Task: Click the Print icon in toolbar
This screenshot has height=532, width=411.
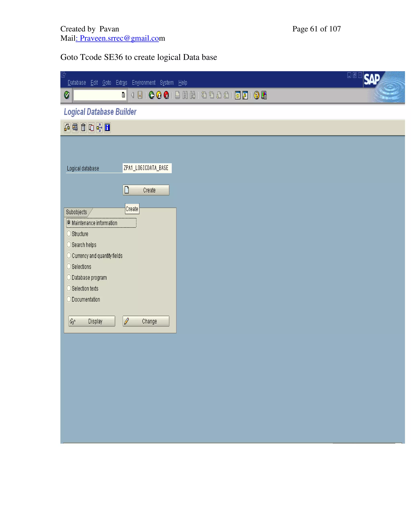Action: [x=177, y=95]
